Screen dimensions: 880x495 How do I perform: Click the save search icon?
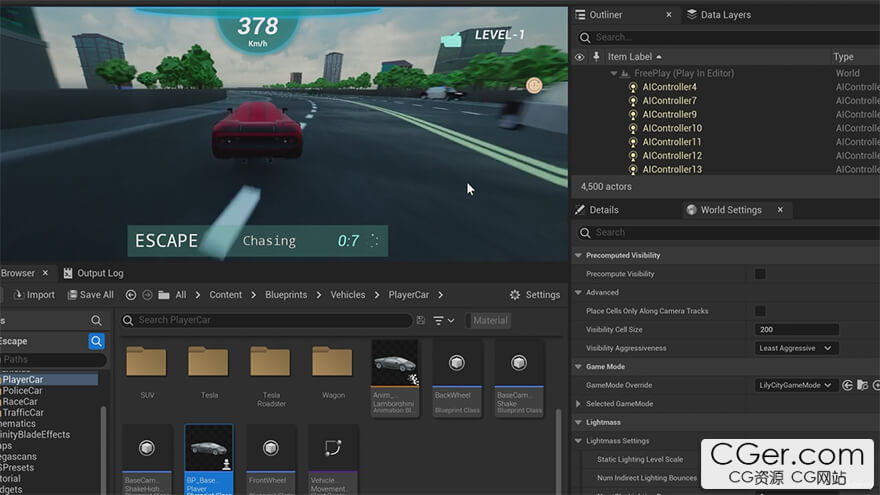coord(421,320)
